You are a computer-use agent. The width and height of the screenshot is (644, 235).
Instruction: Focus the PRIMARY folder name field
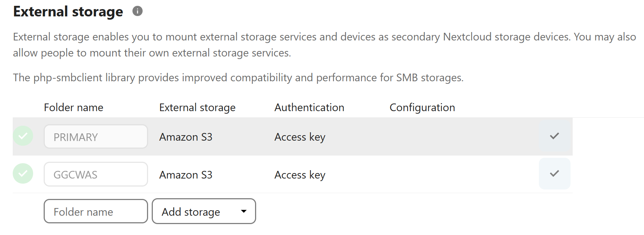(x=96, y=137)
